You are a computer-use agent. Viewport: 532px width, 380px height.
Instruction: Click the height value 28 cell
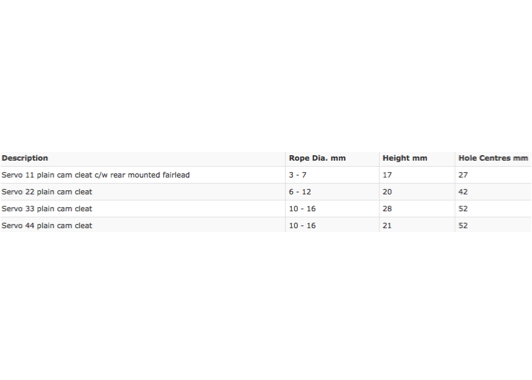387,209
